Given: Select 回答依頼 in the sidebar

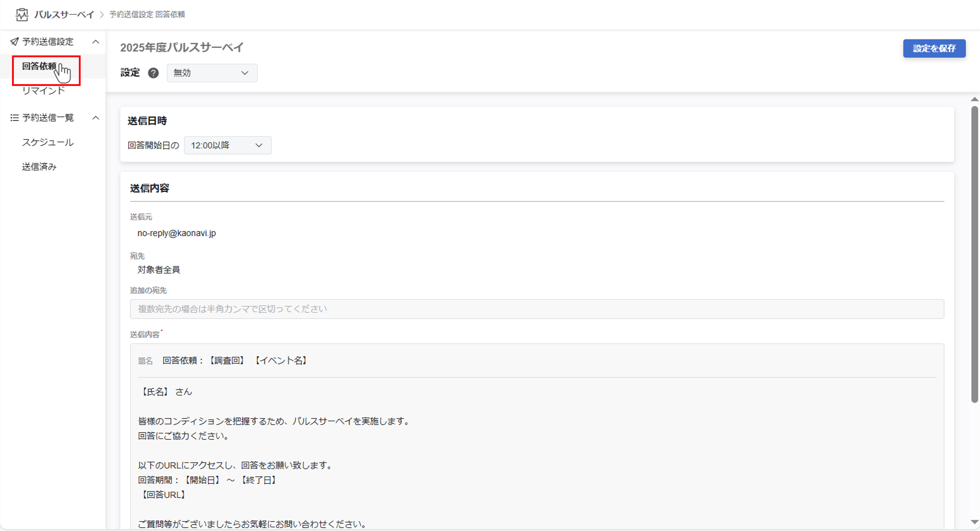Looking at the screenshot, I should point(39,66).
